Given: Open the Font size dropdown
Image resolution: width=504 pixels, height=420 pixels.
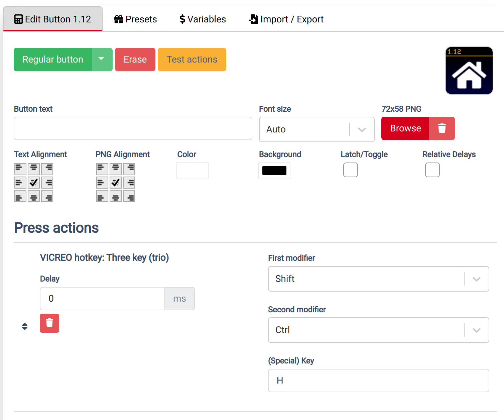Looking at the screenshot, I should [361, 129].
